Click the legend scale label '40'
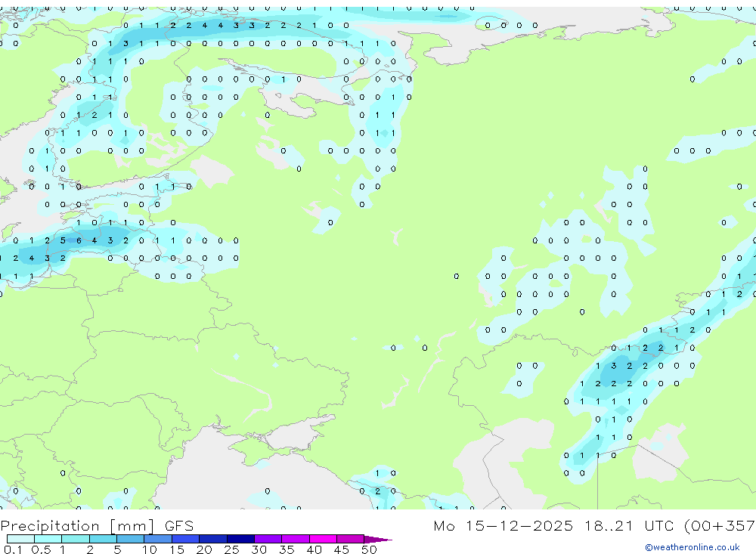756x554 pixels. coord(314,549)
